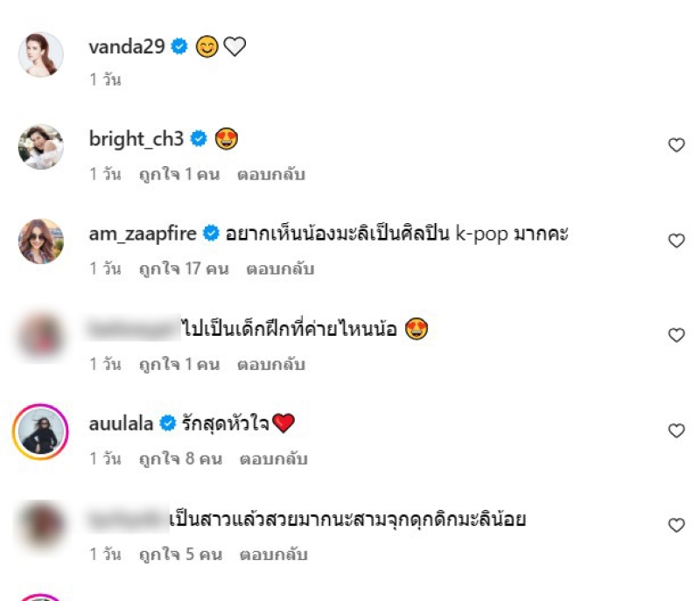Open am_zaapfire username link
The height and width of the screenshot is (601, 700).
point(143,234)
